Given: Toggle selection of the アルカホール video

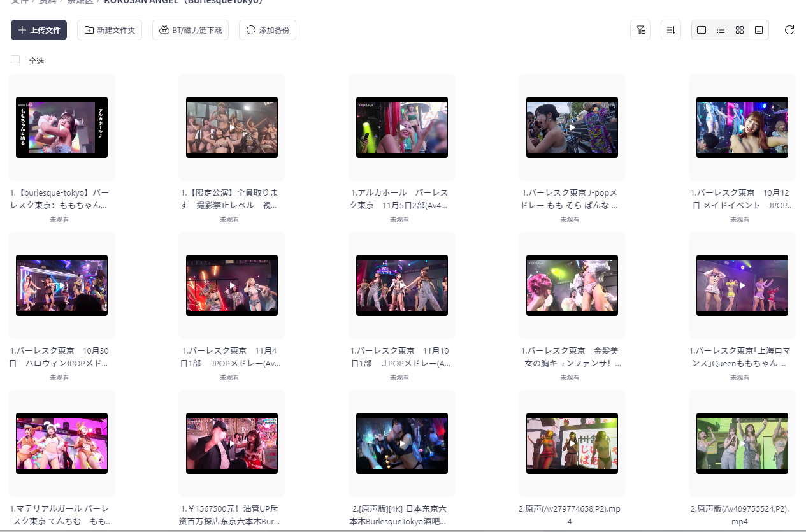Looking at the screenshot, I should coord(401,127).
